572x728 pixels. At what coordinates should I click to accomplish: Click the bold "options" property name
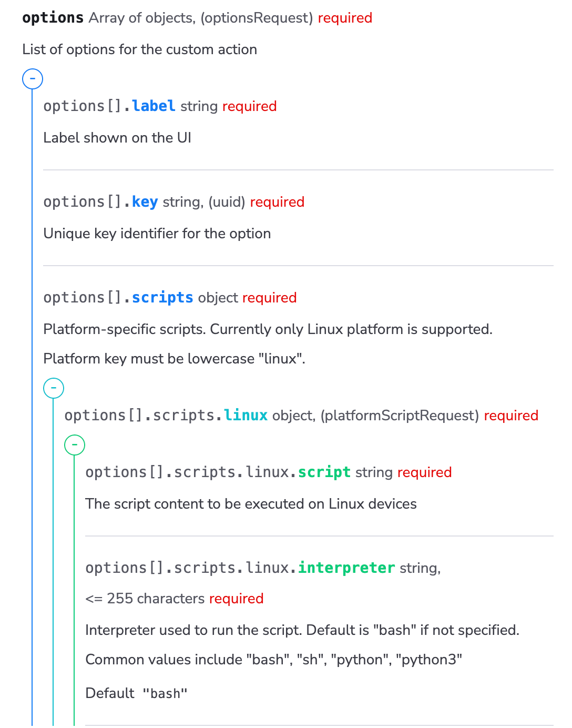53,18
